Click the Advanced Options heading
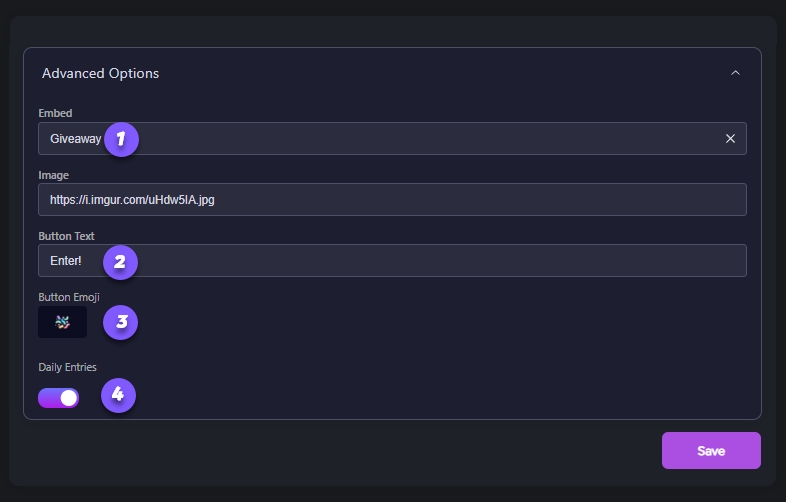The width and height of the screenshot is (786, 502). 100,73
